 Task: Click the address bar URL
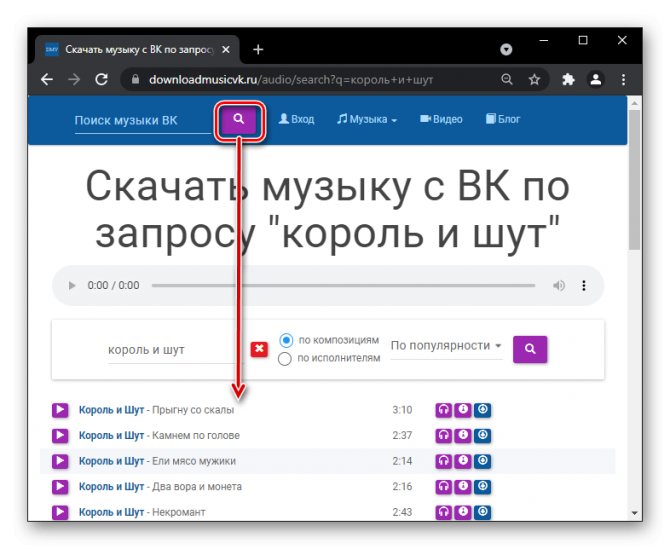pyautogui.click(x=291, y=79)
